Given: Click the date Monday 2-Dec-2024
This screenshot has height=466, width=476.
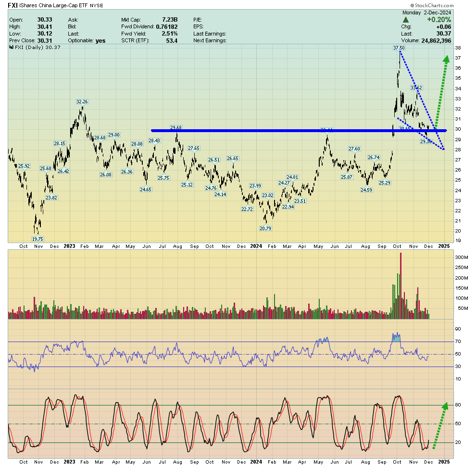Looking at the screenshot, I should click(426, 13).
